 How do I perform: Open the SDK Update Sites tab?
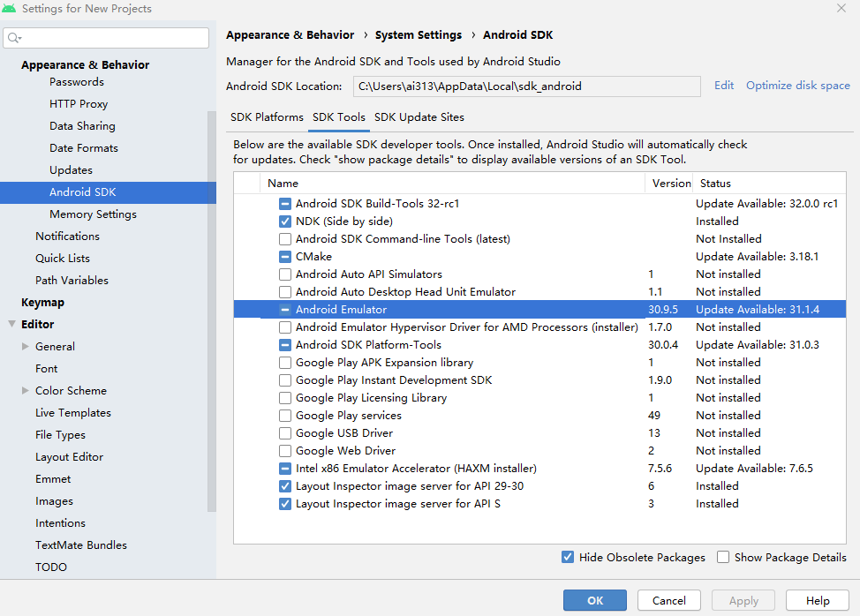(x=419, y=117)
